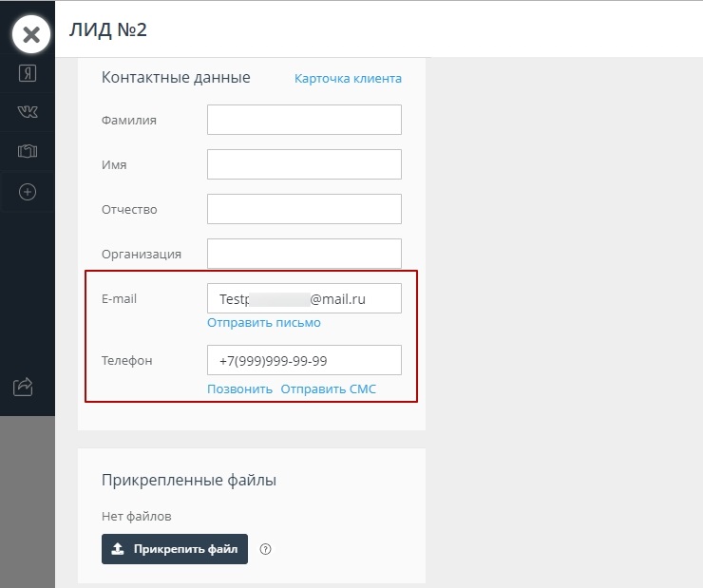Click the Позвонить link

(239, 389)
